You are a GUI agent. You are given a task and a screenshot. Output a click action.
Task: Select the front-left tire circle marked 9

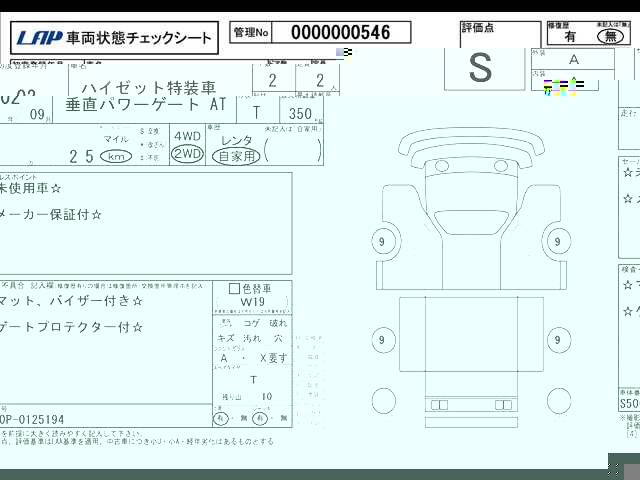coord(382,241)
